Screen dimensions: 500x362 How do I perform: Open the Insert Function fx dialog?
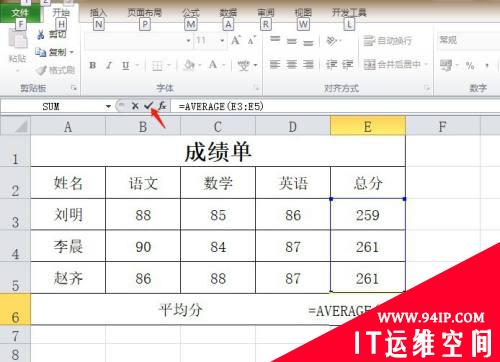pyautogui.click(x=162, y=106)
